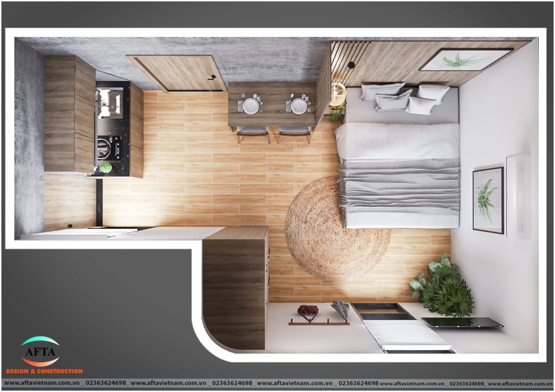Click the small round bedside table
The height and width of the screenshot is (392, 555).
[337, 94]
